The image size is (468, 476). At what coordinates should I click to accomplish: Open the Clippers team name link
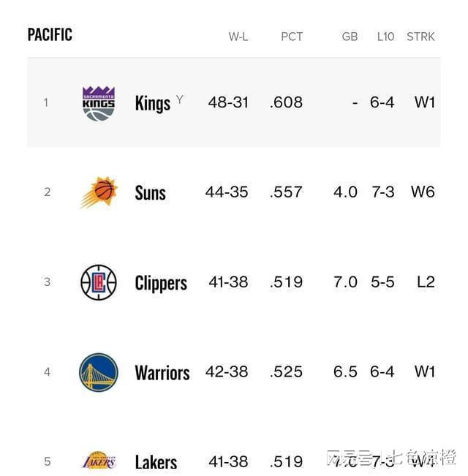(161, 283)
